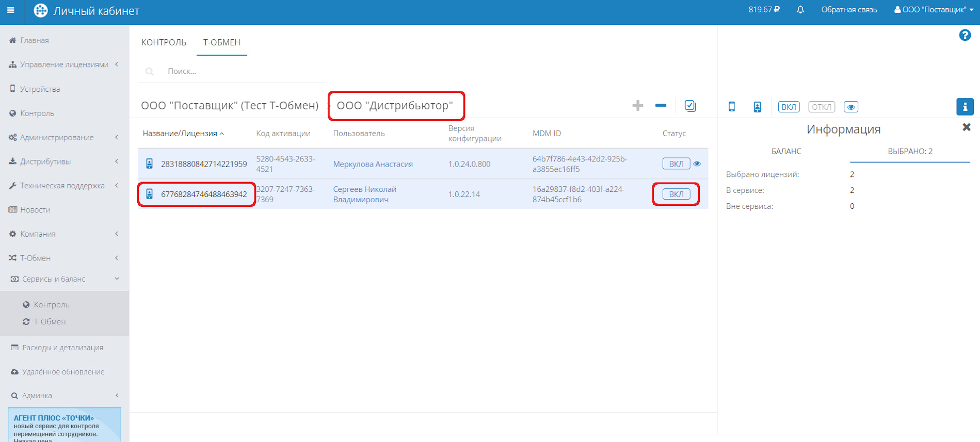Image resolution: width=980 pixels, height=442 pixels.
Task: Open the notifications bell
Action: 800,10
